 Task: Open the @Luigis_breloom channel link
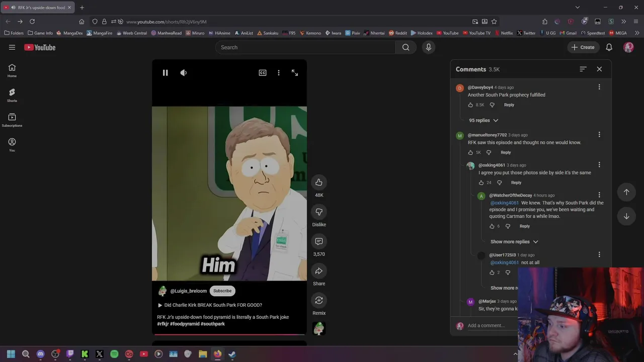(188, 291)
